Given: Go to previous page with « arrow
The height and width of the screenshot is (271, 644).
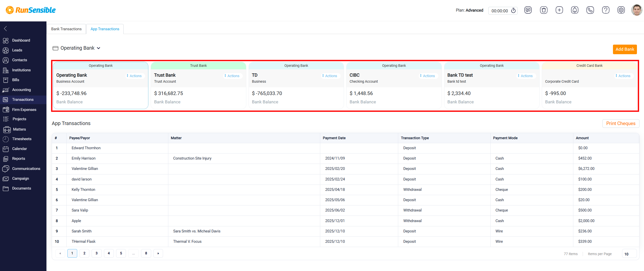Looking at the screenshot, I should [x=60, y=253].
